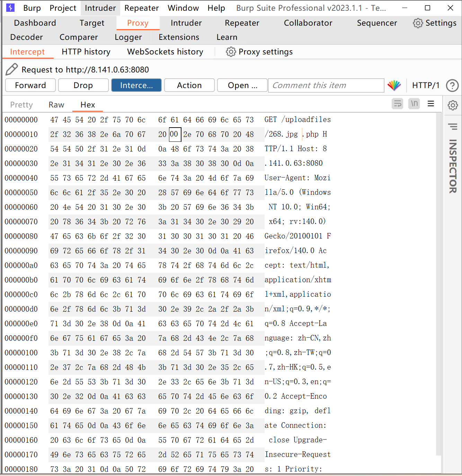
Task: Open the highlight color picker icon
Action: 394,85
